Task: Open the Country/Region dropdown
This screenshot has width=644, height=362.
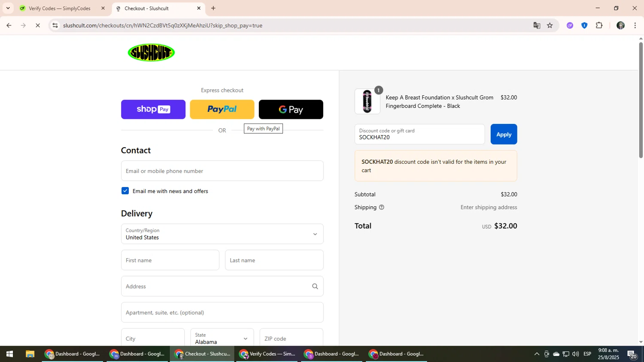Action: tap(222, 234)
